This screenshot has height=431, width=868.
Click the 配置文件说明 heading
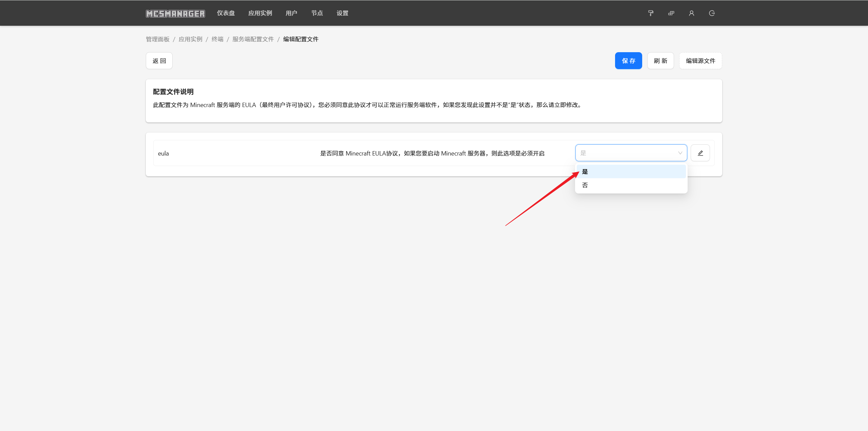[173, 92]
